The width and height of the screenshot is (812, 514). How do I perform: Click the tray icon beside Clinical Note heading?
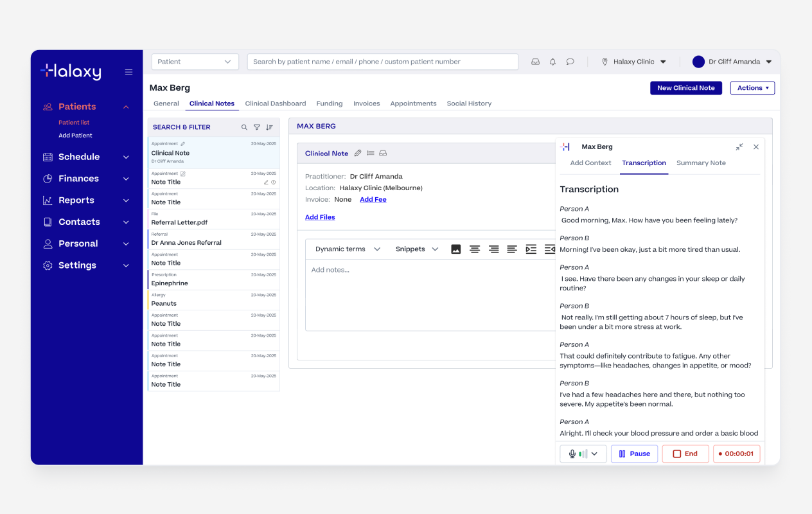tap(383, 154)
